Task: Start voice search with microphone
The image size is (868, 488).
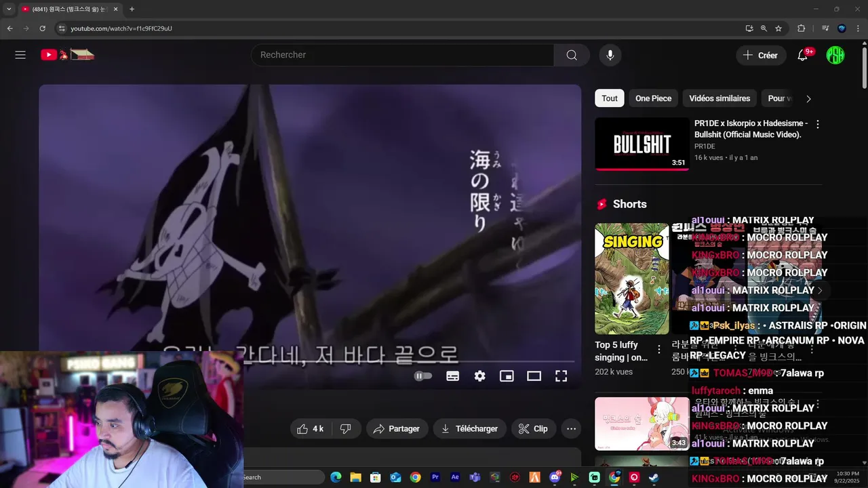Action: tap(610, 55)
